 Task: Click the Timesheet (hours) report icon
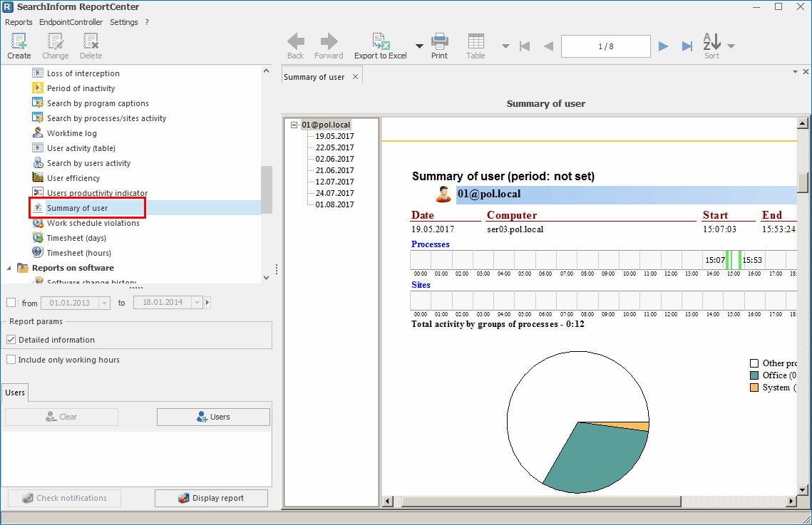coord(38,252)
